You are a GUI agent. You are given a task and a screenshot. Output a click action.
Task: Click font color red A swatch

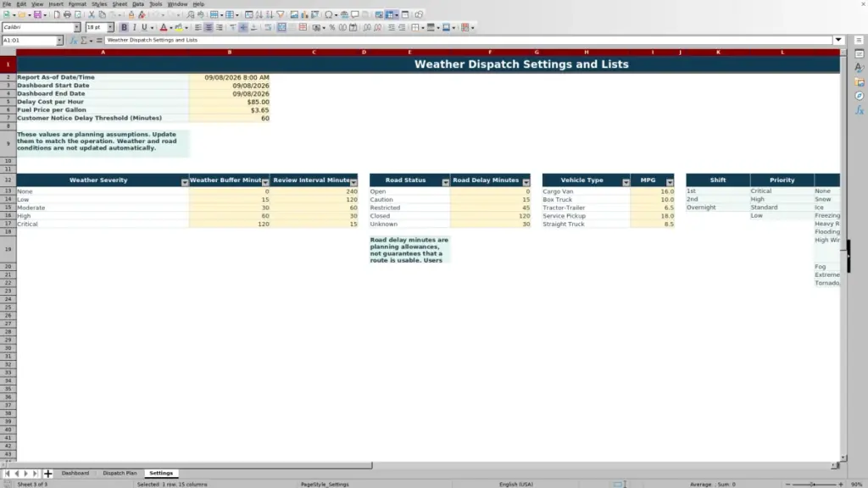coord(164,27)
